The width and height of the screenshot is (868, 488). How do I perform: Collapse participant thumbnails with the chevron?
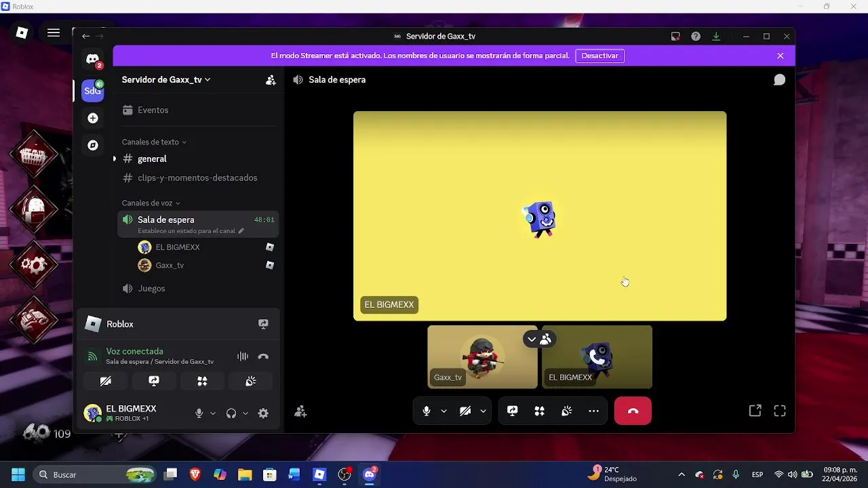532,339
